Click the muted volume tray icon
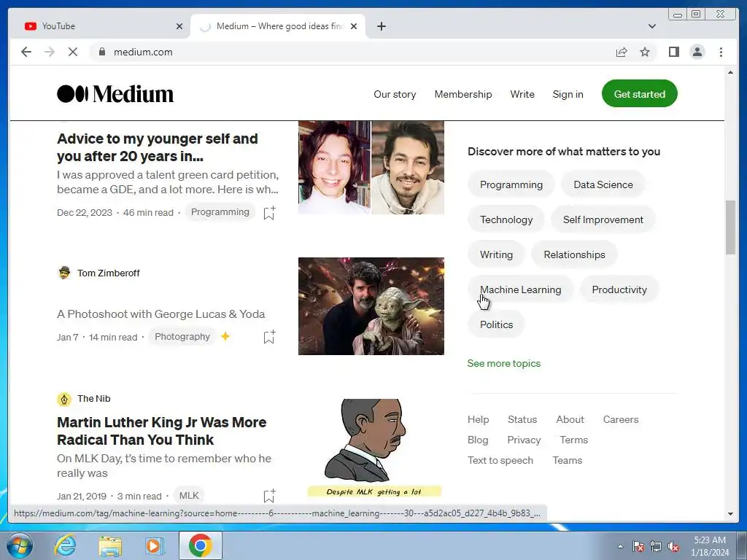Image resolution: width=747 pixels, height=560 pixels. [673, 546]
